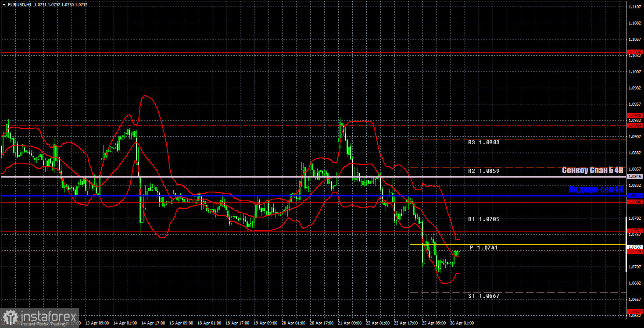Click the red 1.0761 price tag
This screenshot has width=644, height=328.
tap(635, 231)
